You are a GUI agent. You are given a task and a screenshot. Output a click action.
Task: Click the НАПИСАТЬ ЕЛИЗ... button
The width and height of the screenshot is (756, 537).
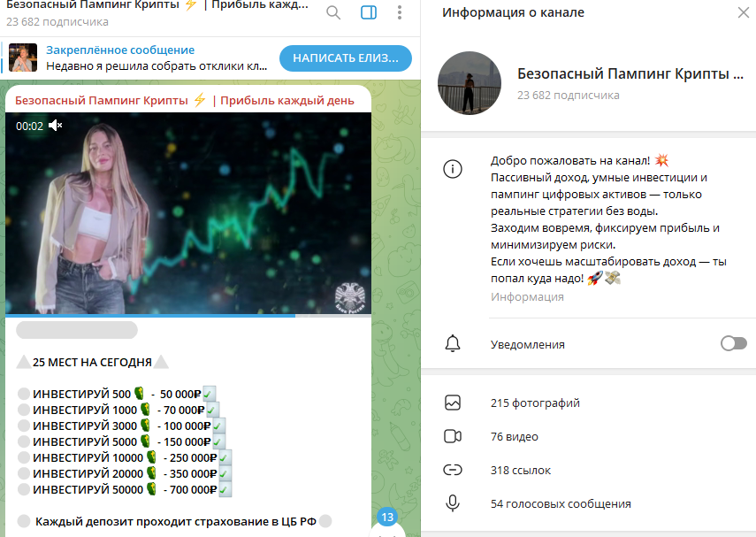pos(346,58)
